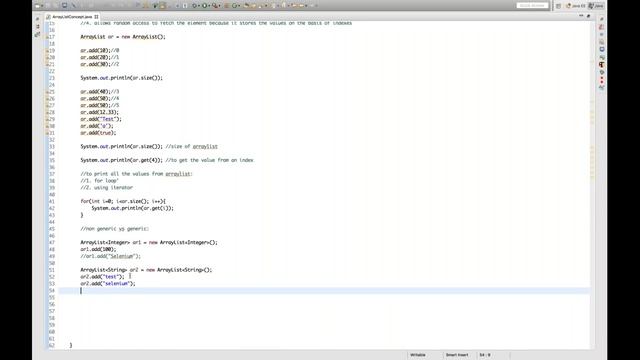
Task: Click on line 'ar2.add("test");'
Action: pos(102,277)
